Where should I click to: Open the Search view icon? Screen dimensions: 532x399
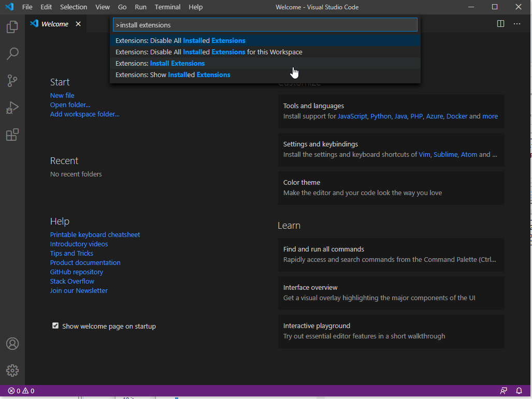(x=12, y=54)
